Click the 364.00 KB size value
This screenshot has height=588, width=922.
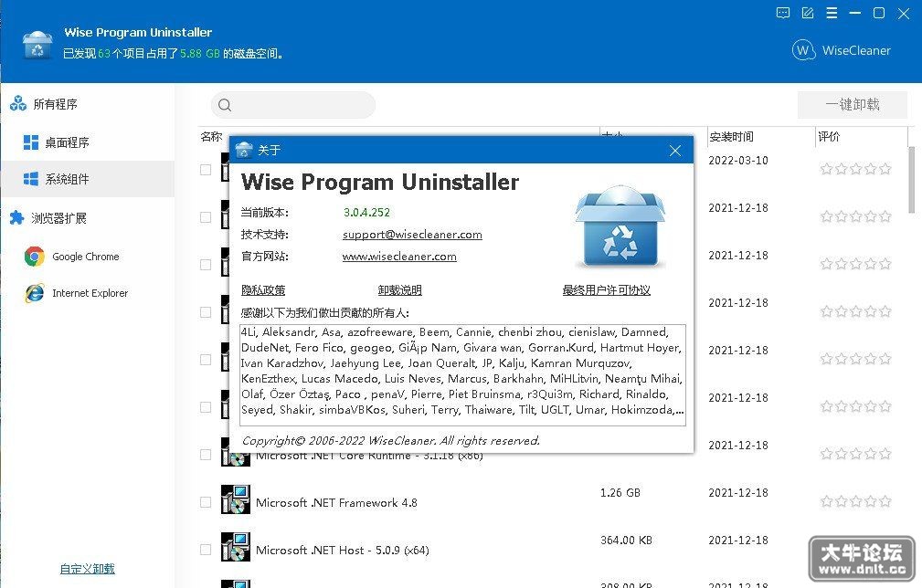click(626, 541)
